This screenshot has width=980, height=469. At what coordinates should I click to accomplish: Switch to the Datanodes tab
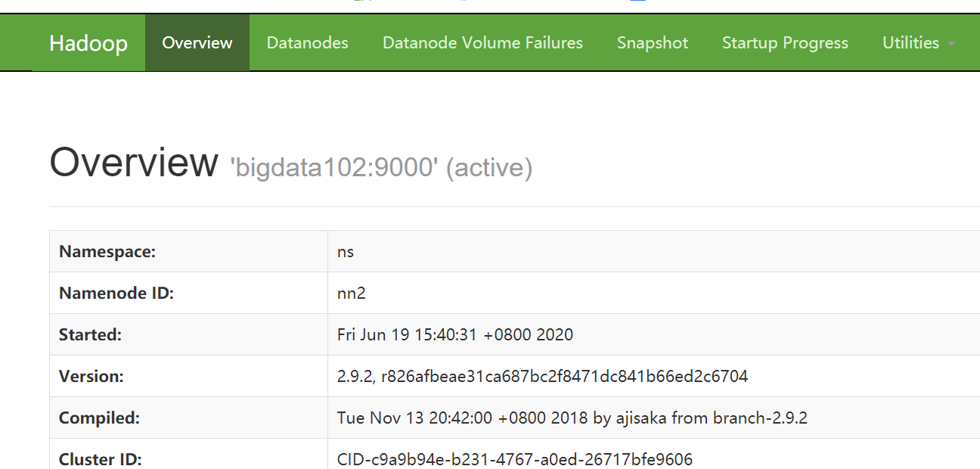(307, 43)
